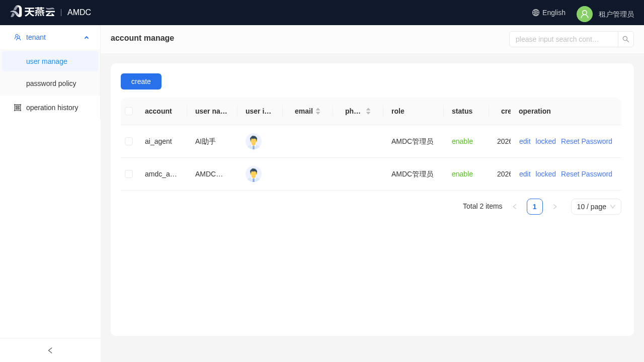Reset Password for ai_agent
This screenshot has height=362, width=644.
[587, 141]
